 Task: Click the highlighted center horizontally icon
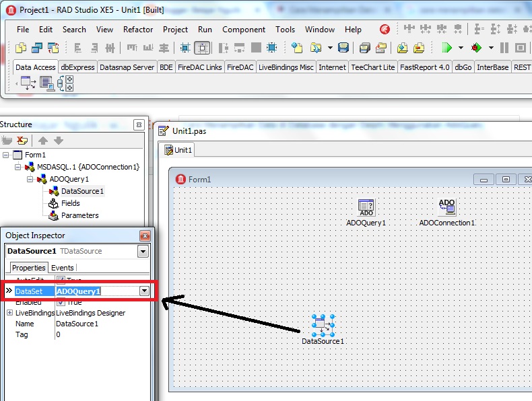(202, 48)
